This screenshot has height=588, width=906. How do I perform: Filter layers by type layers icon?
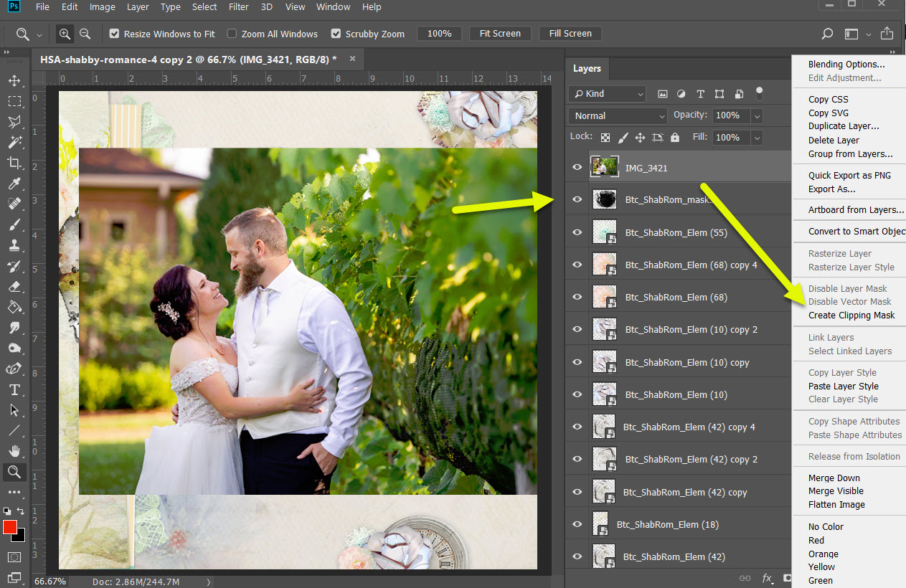700,94
